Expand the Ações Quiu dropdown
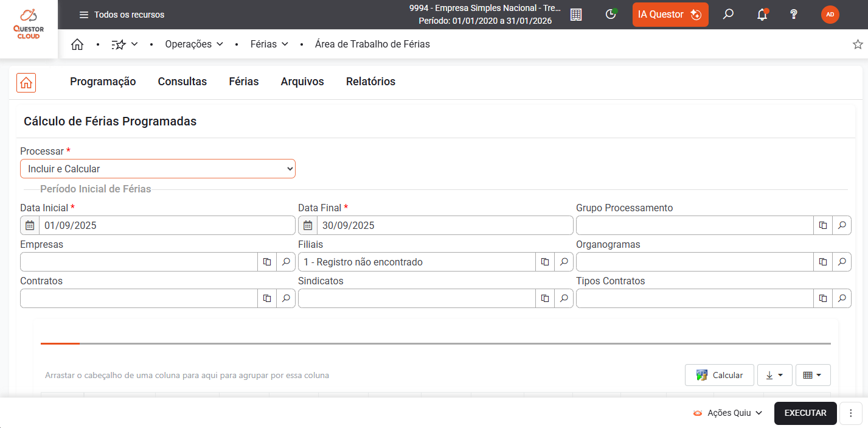Viewport: 868px width, 428px height. (x=728, y=413)
